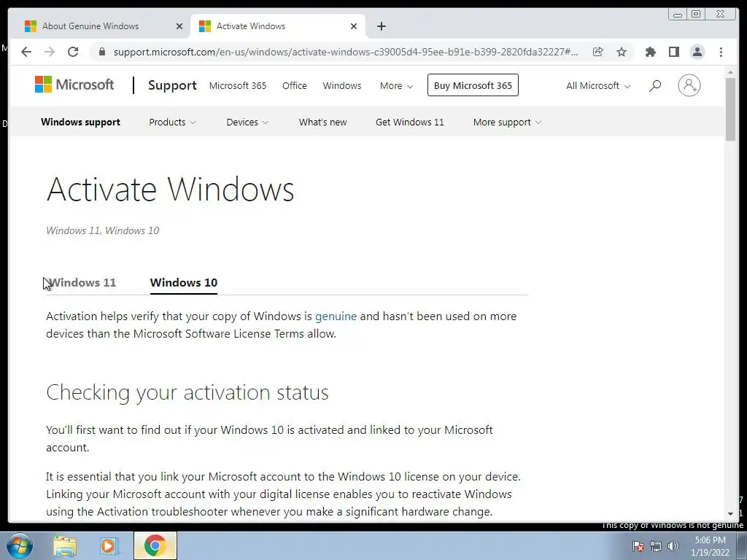
Task: Expand the Devices dropdown
Action: [247, 122]
